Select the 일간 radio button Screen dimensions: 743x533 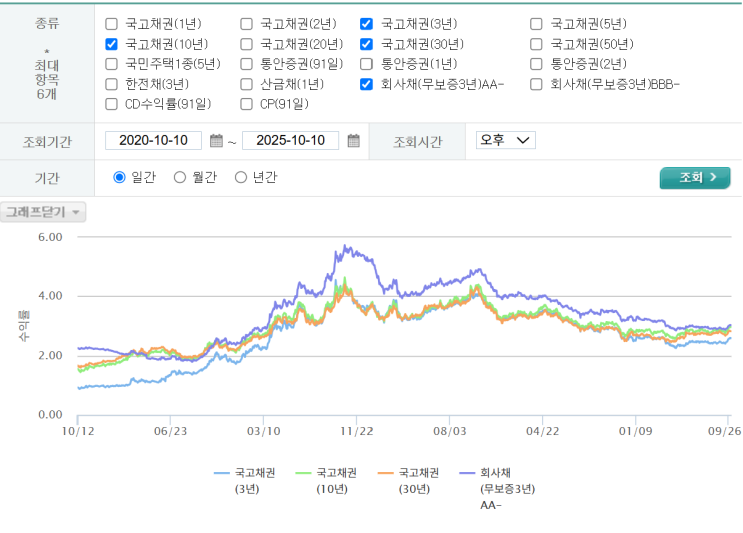pyautogui.click(x=120, y=177)
